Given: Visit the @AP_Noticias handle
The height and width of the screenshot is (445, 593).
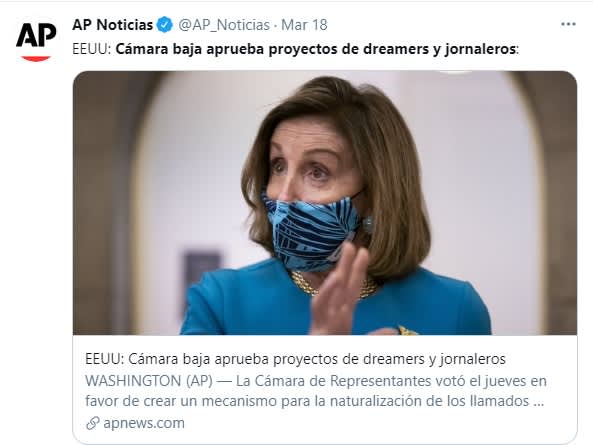Looking at the screenshot, I should click(224, 25).
